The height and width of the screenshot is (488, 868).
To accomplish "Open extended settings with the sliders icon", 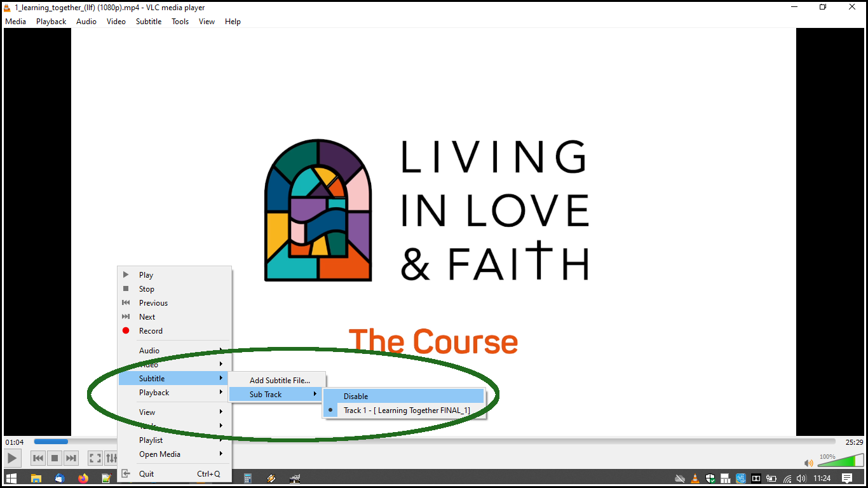I will [x=111, y=457].
